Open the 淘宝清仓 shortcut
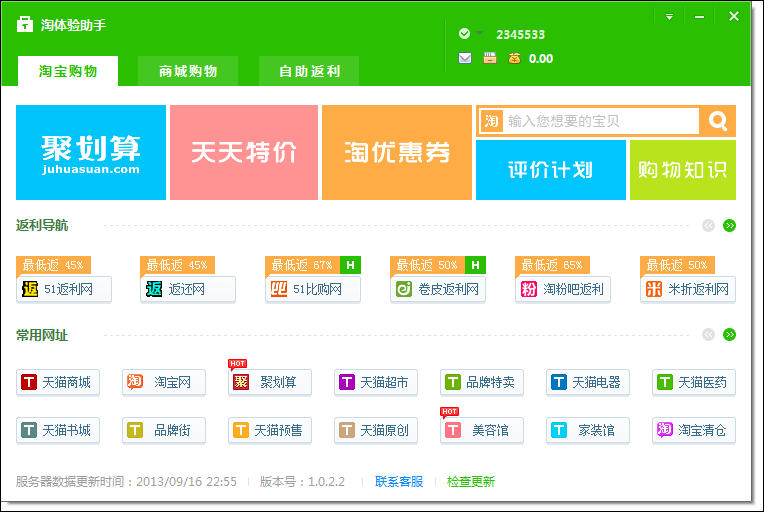The image size is (764, 512). point(694,430)
